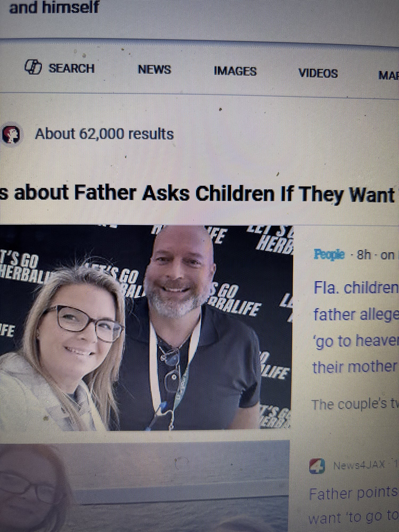Click the News4JAX source logo icon
399x532 pixels.
click(317, 466)
